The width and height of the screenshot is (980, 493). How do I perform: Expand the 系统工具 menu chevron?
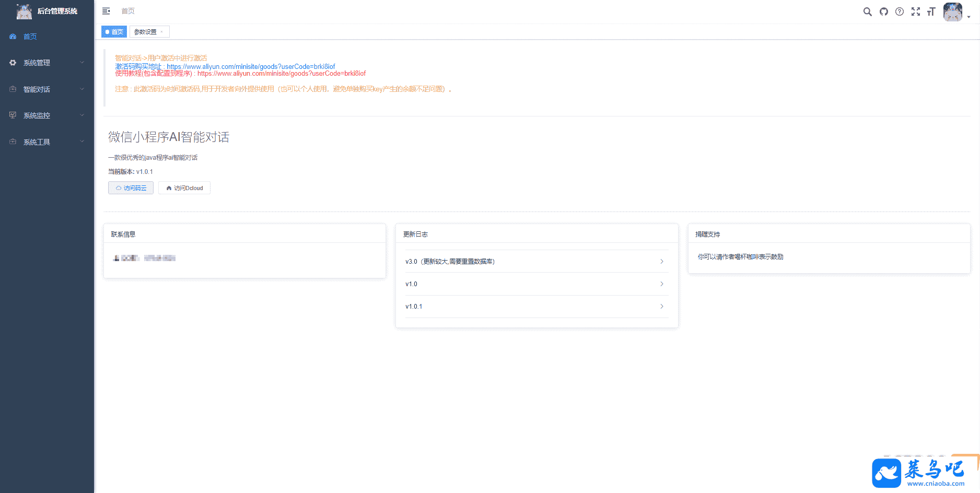click(x=82, y=142)
